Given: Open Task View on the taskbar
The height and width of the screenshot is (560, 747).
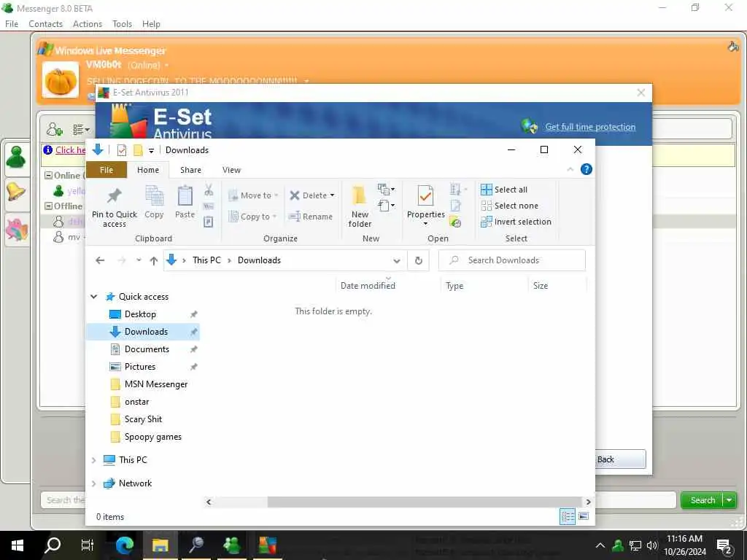Looking at the screenshot, I should [88, 545].
